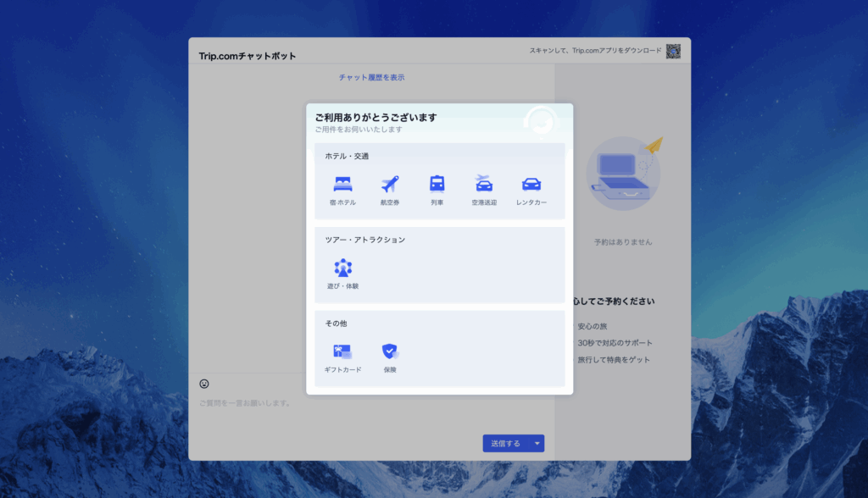The height and width of the screenshot is (498, 868).
Task: Open the 列車 train category
Action: click(x=437, y=185)
